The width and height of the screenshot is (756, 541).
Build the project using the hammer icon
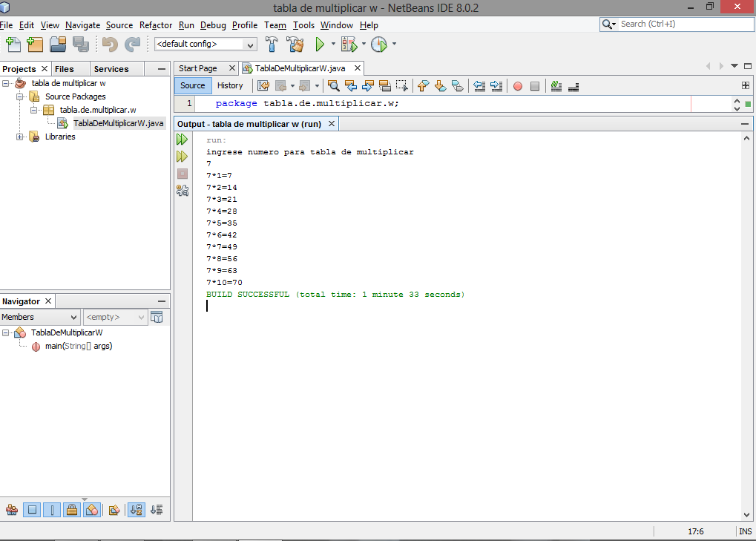[272, 44]
